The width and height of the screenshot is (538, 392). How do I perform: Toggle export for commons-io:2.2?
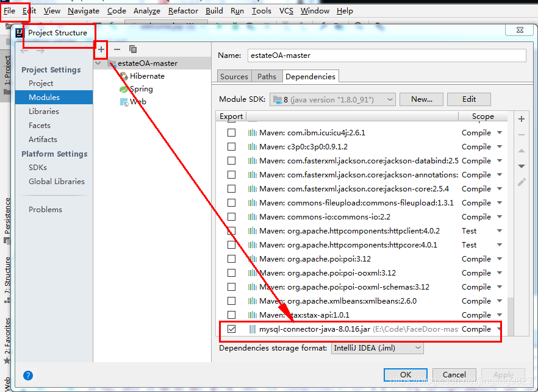coord(232,217)
